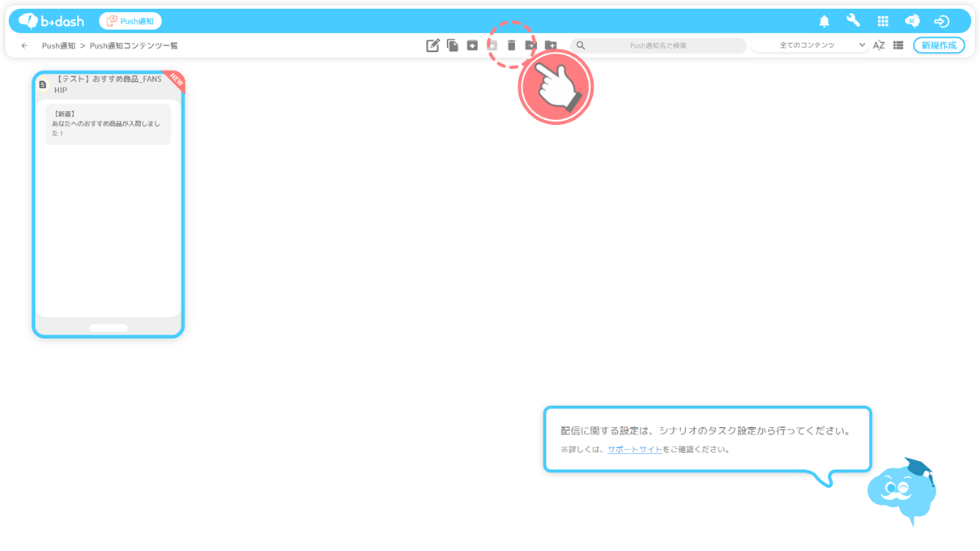Click the edit pencil icon in toolbar
The height and width of the screenshot is (551, 980).
(432, 45)
